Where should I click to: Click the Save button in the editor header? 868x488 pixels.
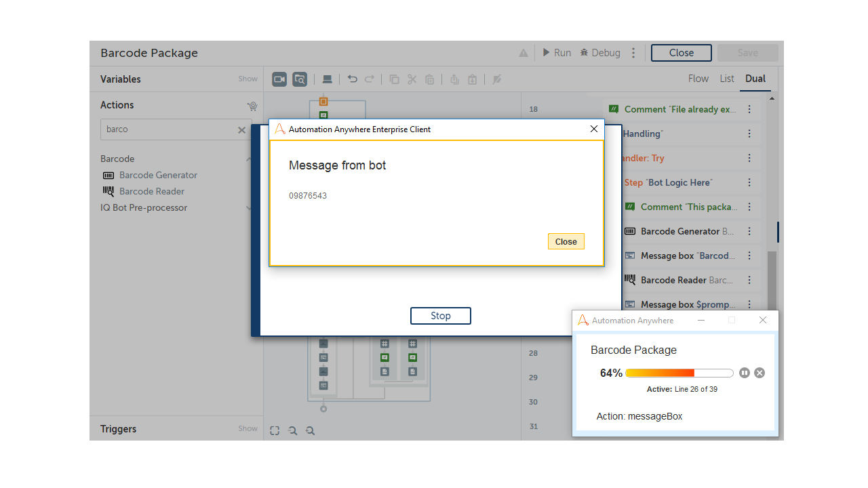pyautogui.click(x=748, y=53)
